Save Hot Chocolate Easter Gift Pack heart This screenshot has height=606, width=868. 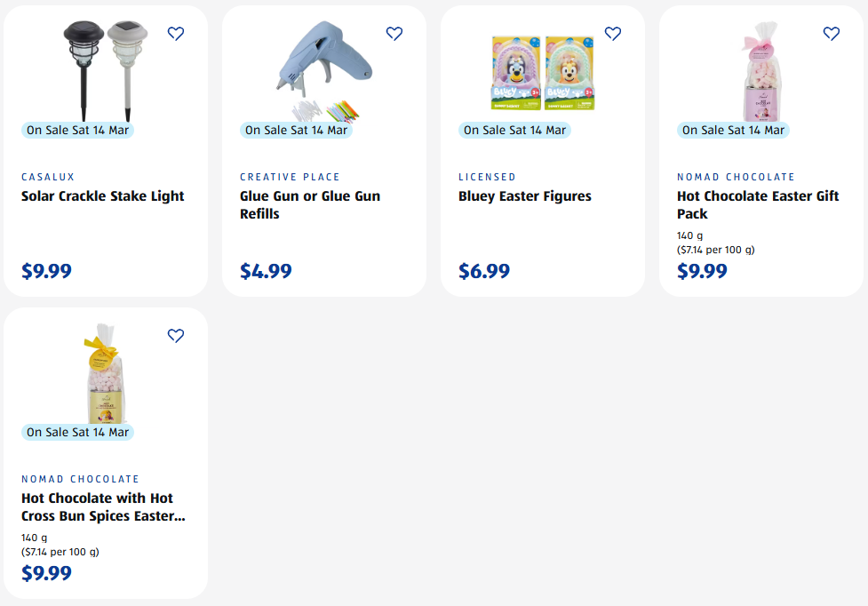tap(832, 34)
